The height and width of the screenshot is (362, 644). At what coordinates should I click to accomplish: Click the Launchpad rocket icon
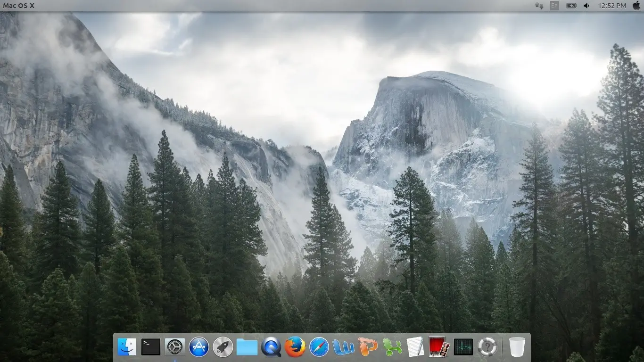click(223, 347)
